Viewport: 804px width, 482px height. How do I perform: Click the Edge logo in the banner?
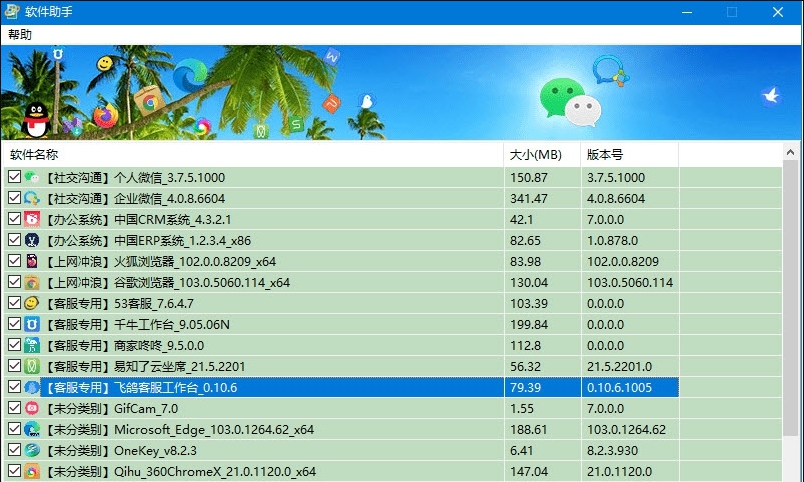(190, 76)
